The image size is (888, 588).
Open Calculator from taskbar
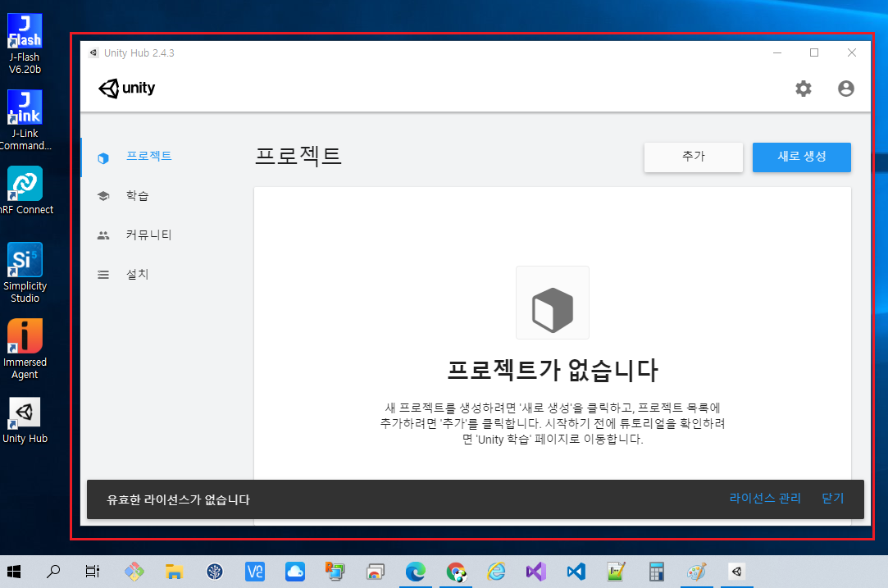[x=657, y=572]
